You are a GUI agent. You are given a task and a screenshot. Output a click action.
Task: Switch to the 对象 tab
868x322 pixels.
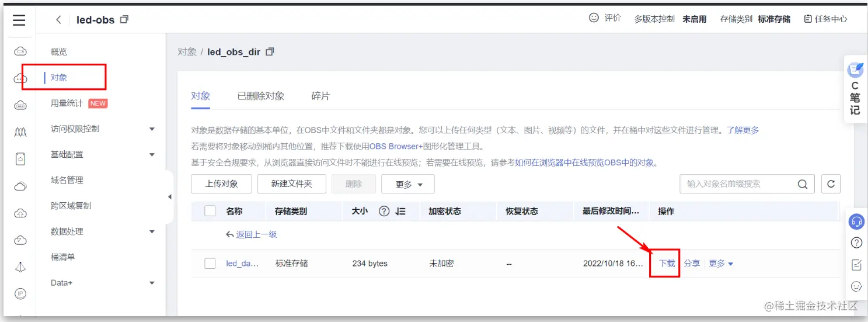[x=201, y=96]
